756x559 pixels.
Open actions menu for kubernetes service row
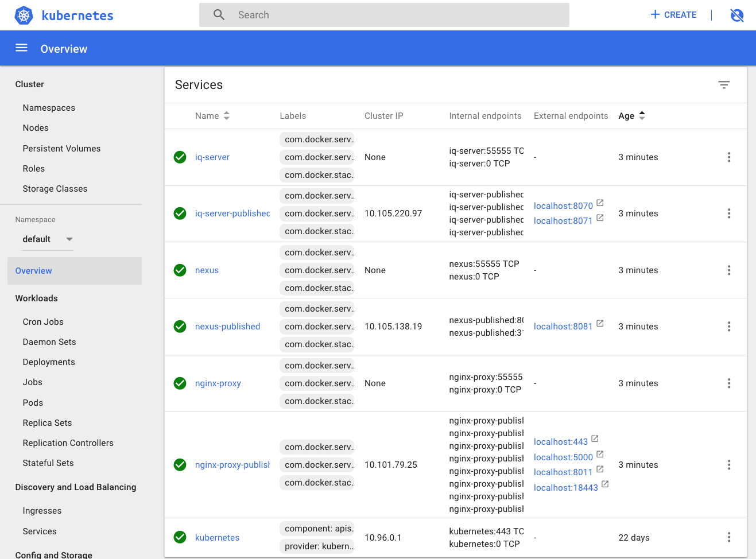tap(728, 537)
